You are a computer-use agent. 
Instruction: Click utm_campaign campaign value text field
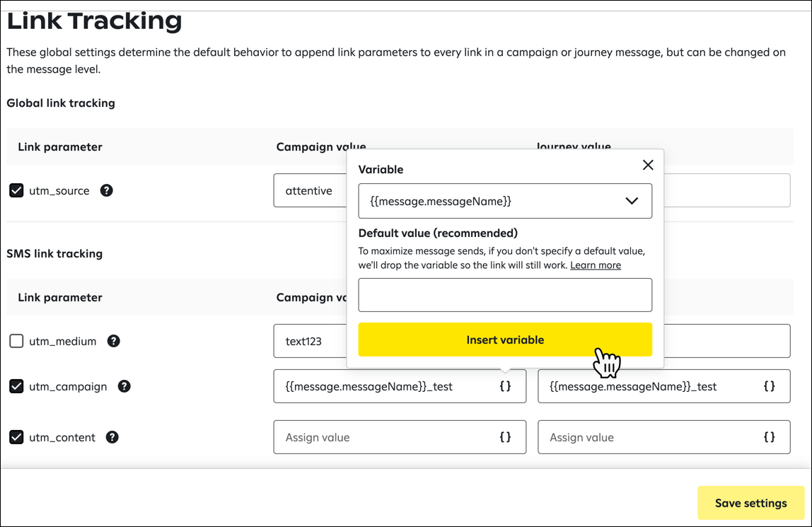pyautogui.click(x=400, y=386)
